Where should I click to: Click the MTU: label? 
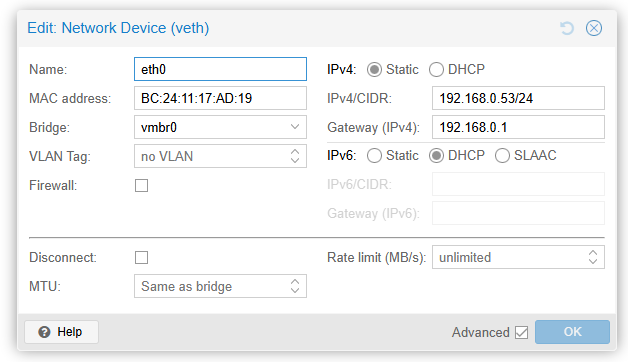(45, 287)
